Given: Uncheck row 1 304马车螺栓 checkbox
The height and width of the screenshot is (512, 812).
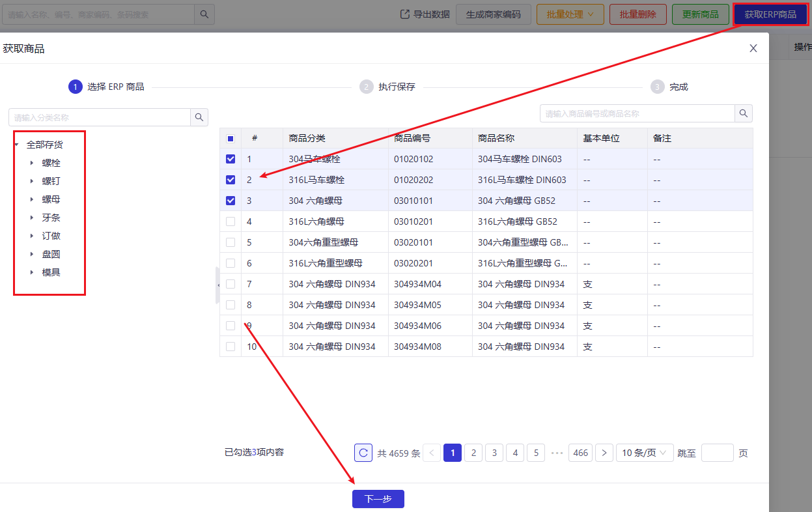Looking at the screenshot, I should (x=231, y=159).
